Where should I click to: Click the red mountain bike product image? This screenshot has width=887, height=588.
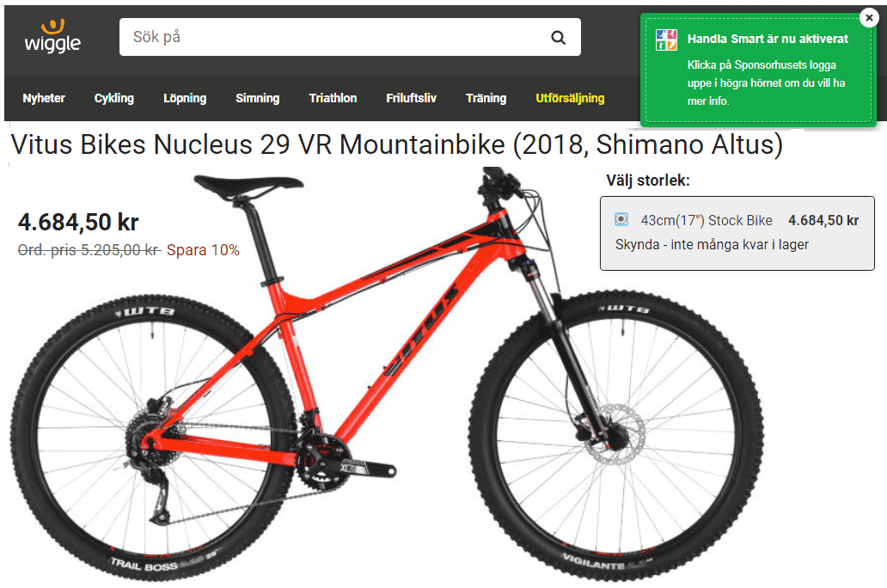(x=387, y=373)
